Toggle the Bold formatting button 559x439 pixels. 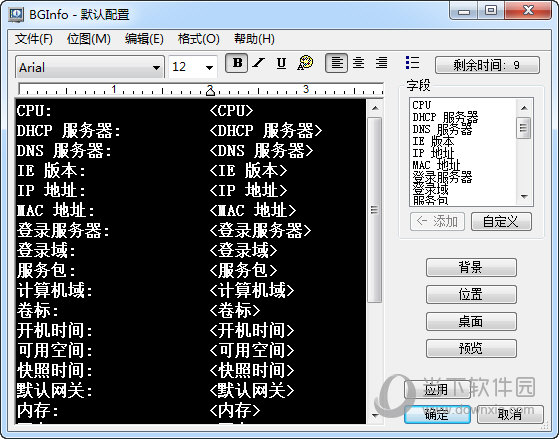(236, 63)
